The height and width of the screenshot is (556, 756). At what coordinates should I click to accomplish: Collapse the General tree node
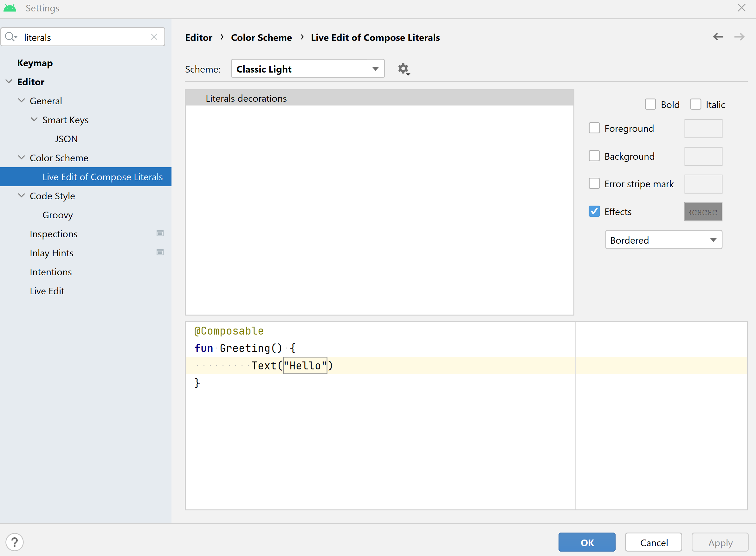coord(22,101)
